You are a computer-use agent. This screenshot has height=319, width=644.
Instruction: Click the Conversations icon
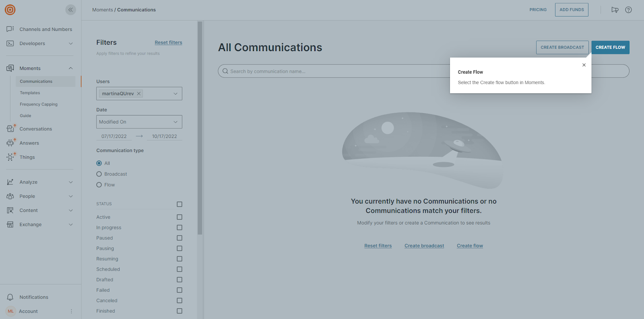(x=10, y=129)
